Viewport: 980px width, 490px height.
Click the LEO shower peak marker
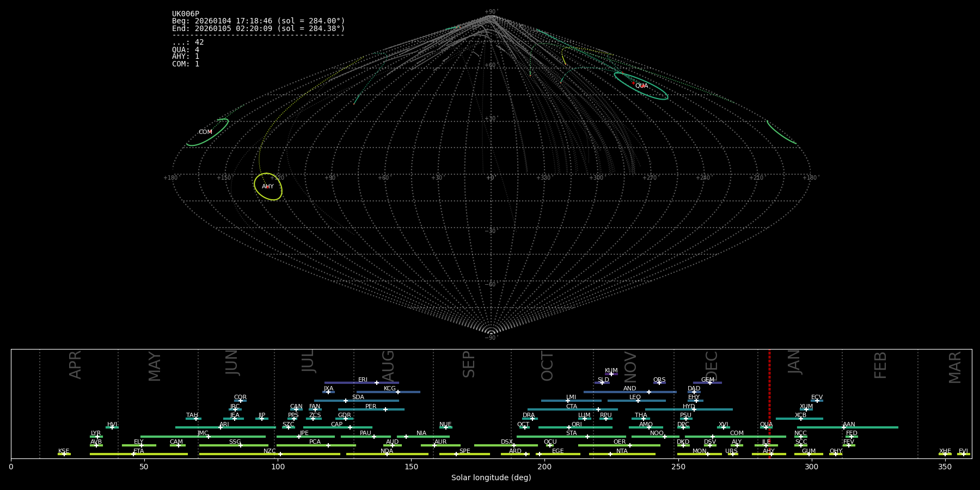(638, 401)
